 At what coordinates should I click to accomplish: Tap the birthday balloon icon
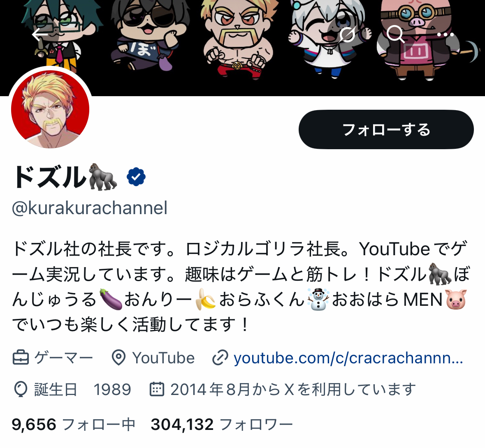click(21, 389)
